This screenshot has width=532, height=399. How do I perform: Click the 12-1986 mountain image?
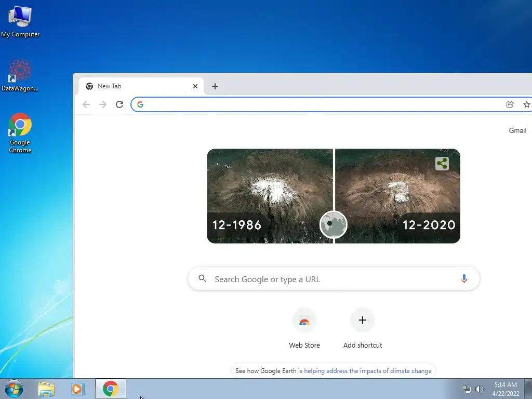(270, 196)
